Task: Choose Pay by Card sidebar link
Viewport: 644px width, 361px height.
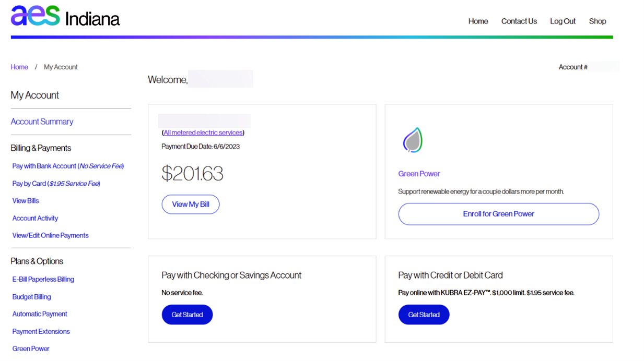Action: coord(56,184)
